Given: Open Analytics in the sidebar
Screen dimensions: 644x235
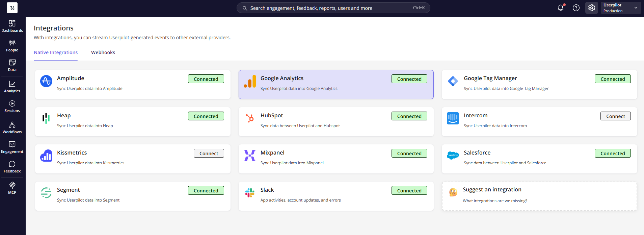Looking at the screenshot, I should (12, 87).
